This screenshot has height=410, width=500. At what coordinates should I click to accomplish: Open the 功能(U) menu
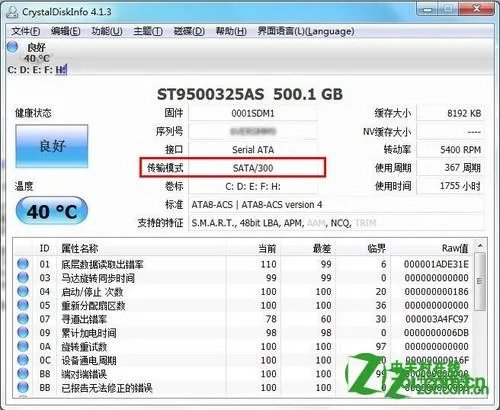point(107,31)
